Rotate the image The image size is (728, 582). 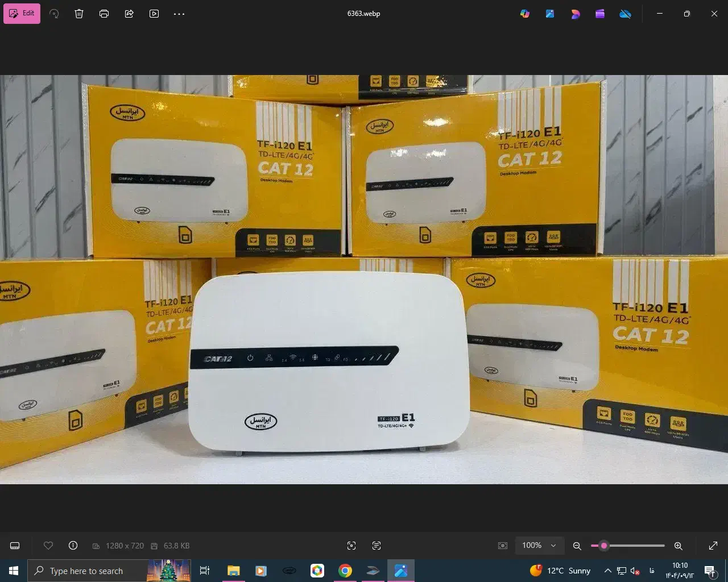click(x=54, y=14)
